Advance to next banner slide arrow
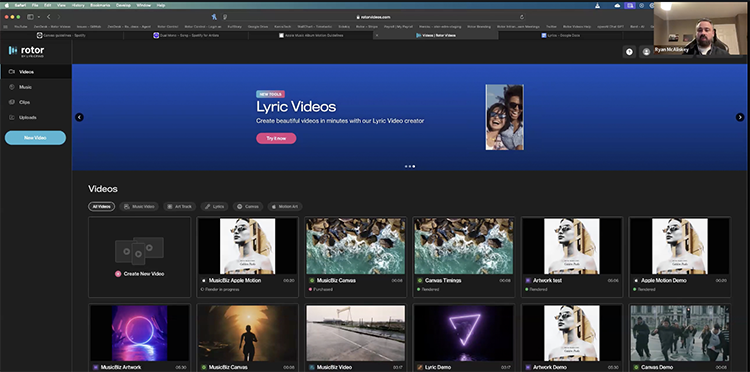Viewport: 750px width, 372px height. point(739,117)
